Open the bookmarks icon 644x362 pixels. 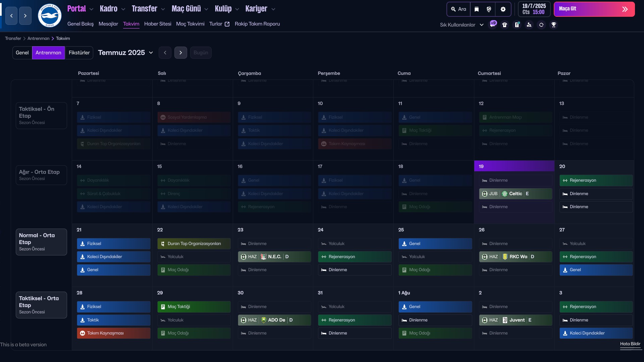click(477, 9)
